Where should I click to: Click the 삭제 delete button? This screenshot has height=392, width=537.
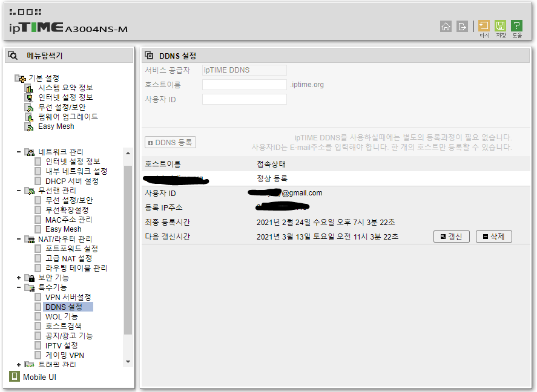494,237
